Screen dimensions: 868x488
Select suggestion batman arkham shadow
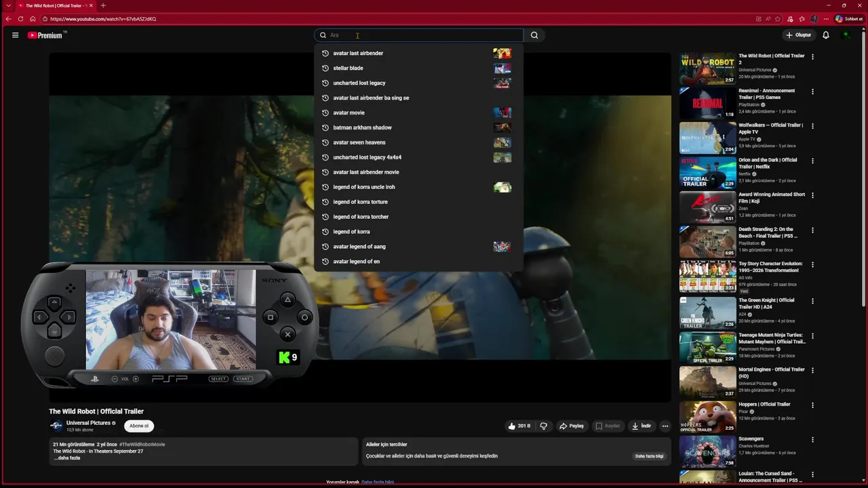coord(418,127)
